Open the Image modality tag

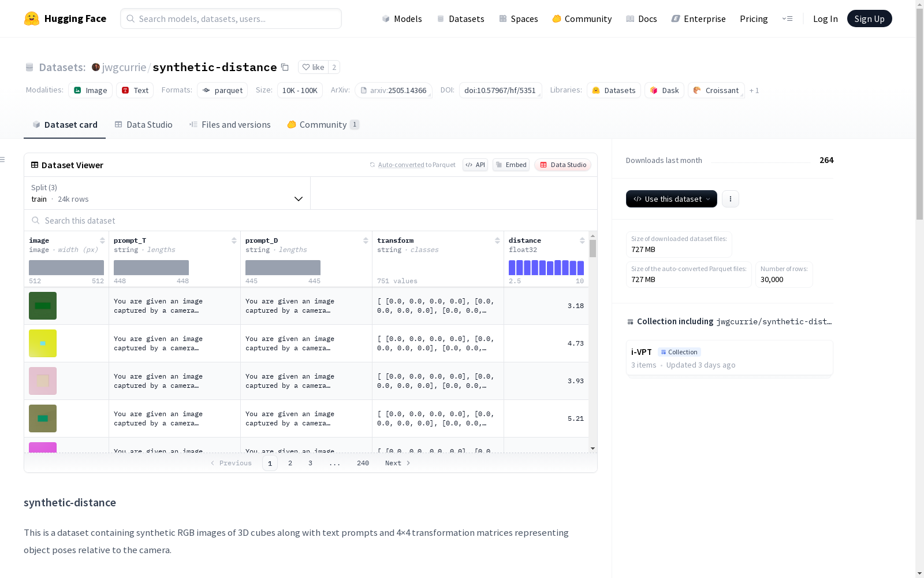[91, 90]
